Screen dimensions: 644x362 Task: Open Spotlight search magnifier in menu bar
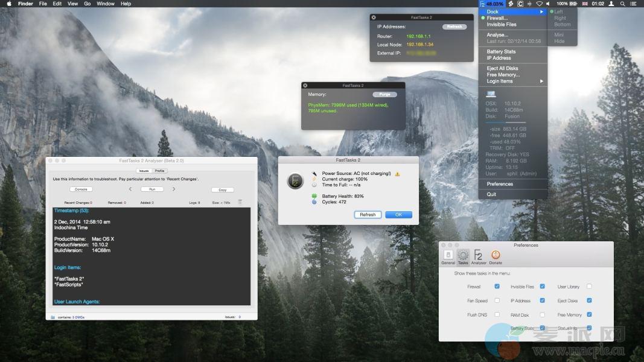click(622, 4)
